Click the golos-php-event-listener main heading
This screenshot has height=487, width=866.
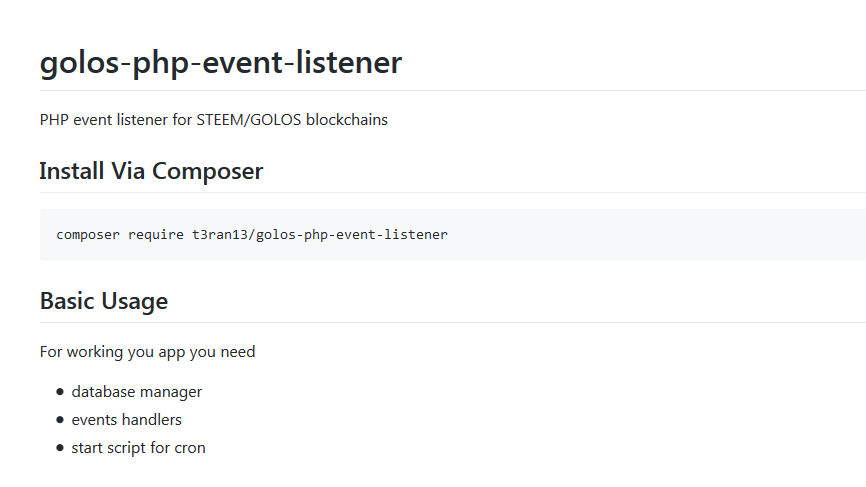pos(220,63)
